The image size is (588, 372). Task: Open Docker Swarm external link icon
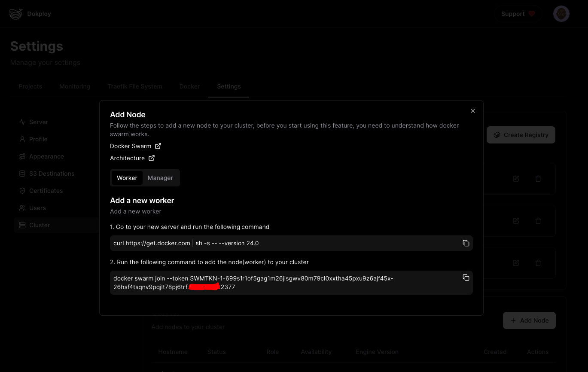tap(158, 146)
